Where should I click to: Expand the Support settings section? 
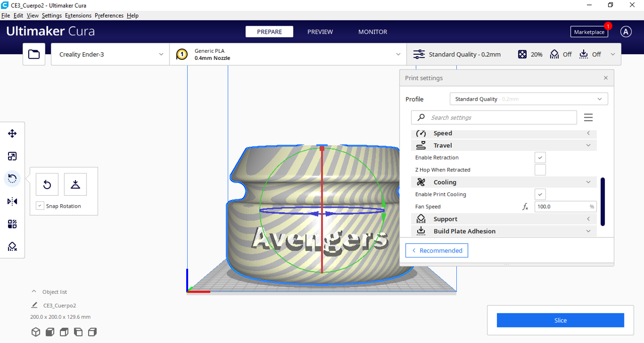pyautogui.click(x=504, y=219)
